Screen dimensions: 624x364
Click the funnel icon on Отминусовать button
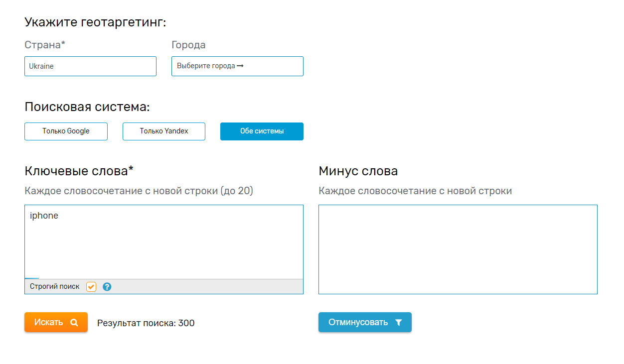(398, 322)
